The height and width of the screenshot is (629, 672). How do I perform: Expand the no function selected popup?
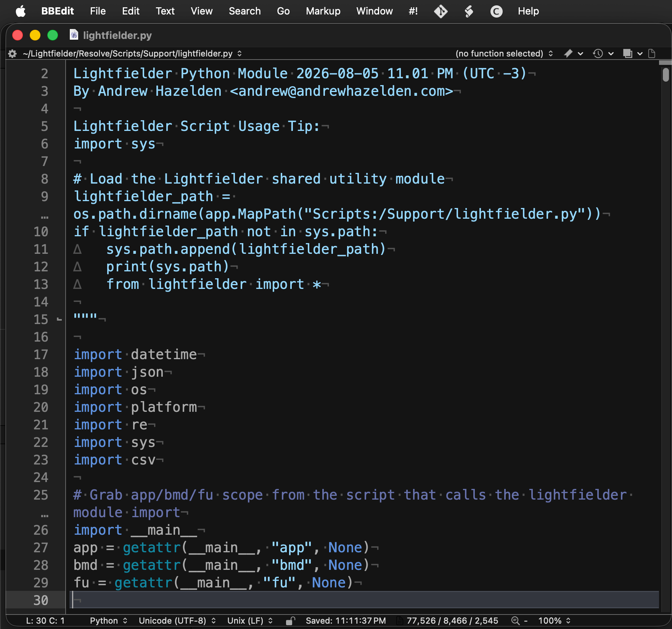click(x=504, y=53)
